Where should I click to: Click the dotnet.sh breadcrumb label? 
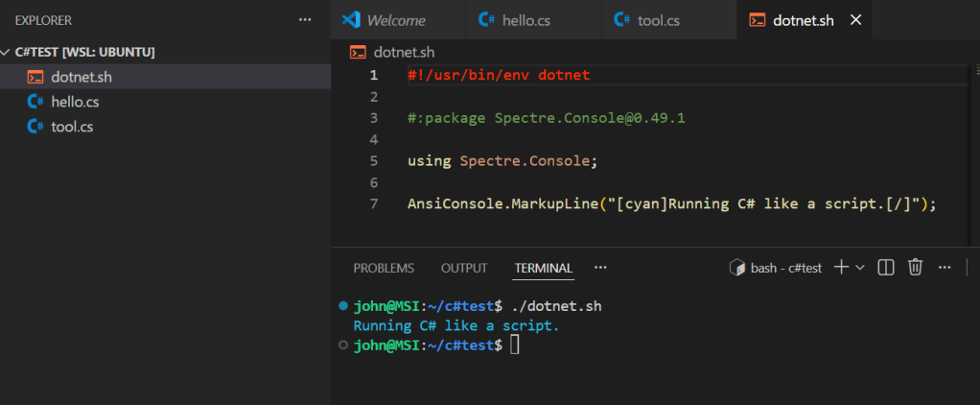click(x=404, y=53)
